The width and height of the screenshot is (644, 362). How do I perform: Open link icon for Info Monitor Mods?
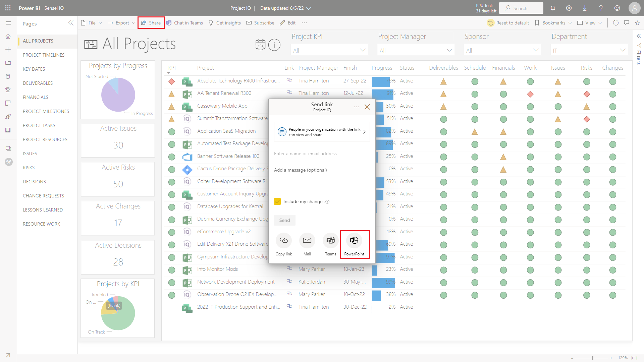(289, 268)
